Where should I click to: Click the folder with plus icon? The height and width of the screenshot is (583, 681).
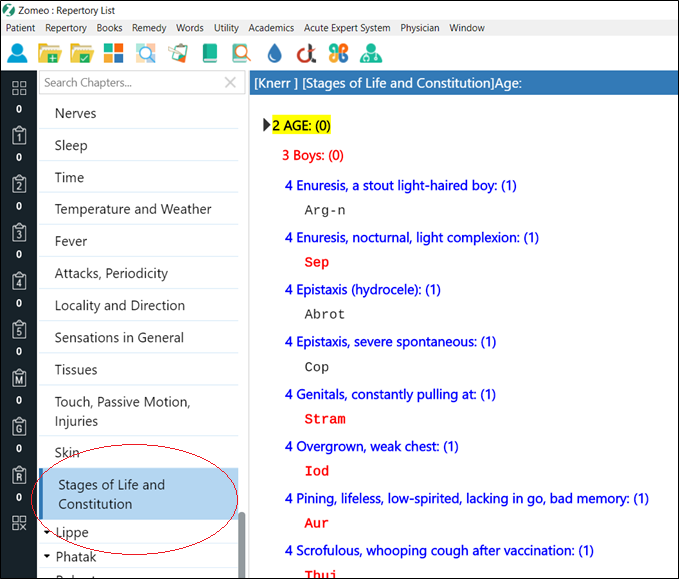coord(49,53)
